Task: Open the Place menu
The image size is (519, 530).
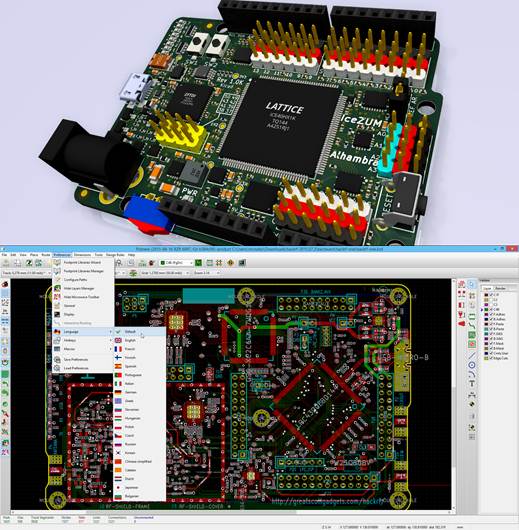Action: 34,255
